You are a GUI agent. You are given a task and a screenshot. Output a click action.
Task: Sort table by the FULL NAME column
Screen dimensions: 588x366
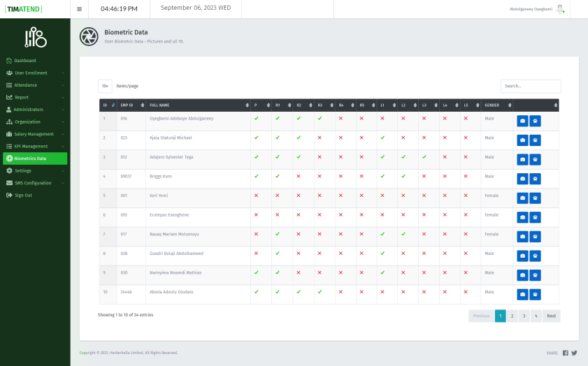tap(198, 105)
